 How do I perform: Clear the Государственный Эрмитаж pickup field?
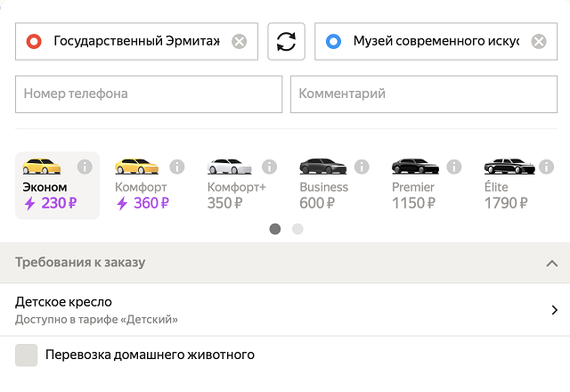[x=240, y=42]
